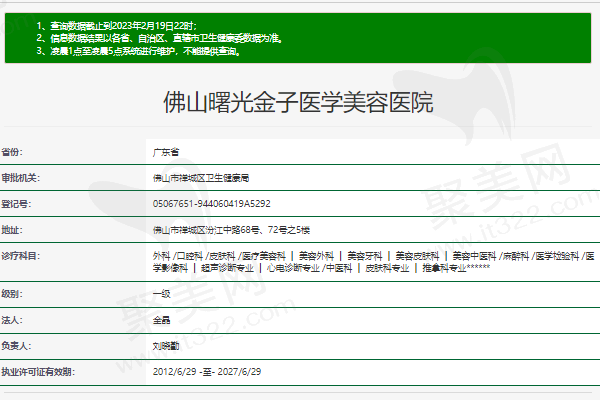Click the 级别 label

[12, 294]
